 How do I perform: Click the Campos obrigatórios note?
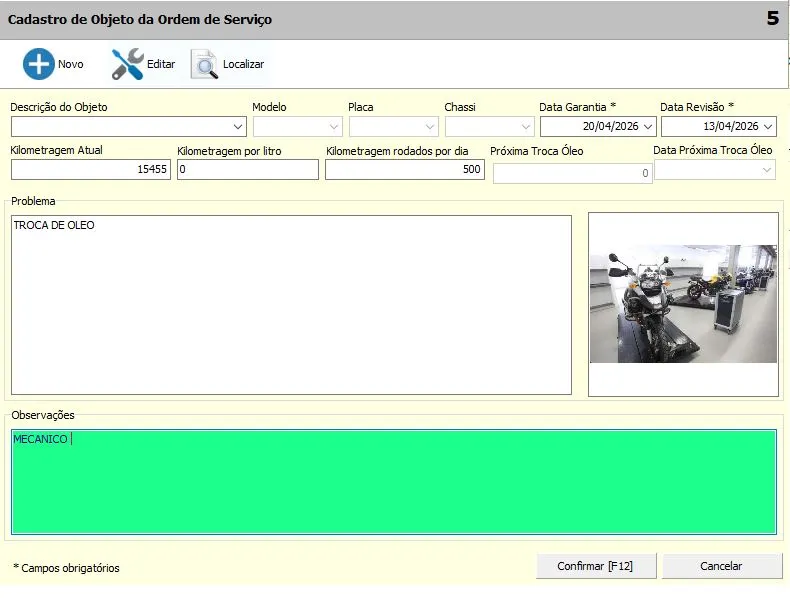67,568
